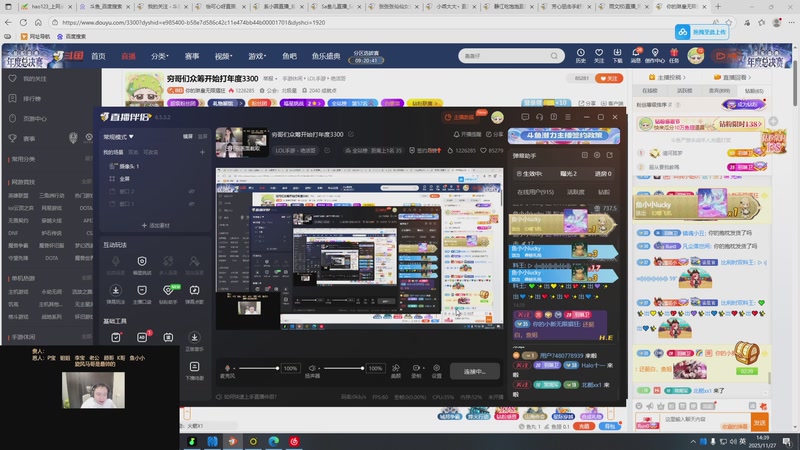800x450 pixels.
Task: Expand the 常规模式 mode dropdown
Action: pos(118,137)
